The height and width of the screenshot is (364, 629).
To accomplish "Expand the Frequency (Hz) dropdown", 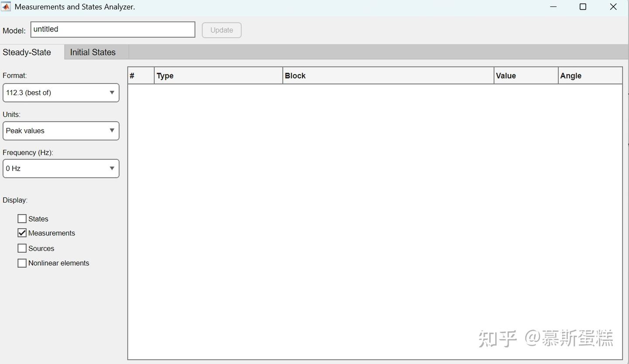I will (61, 168).
